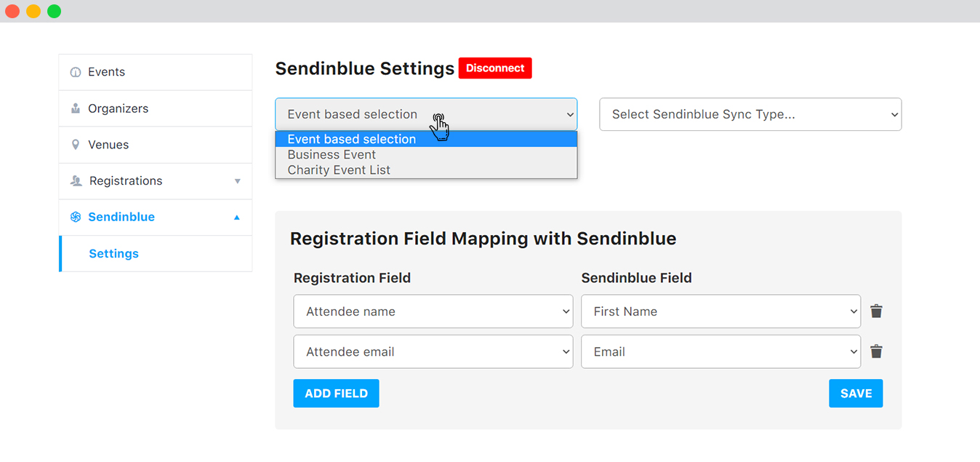This screenshot has height=462, width=980.
Task: Click the Registration Field column label
Action: point(352,278)
